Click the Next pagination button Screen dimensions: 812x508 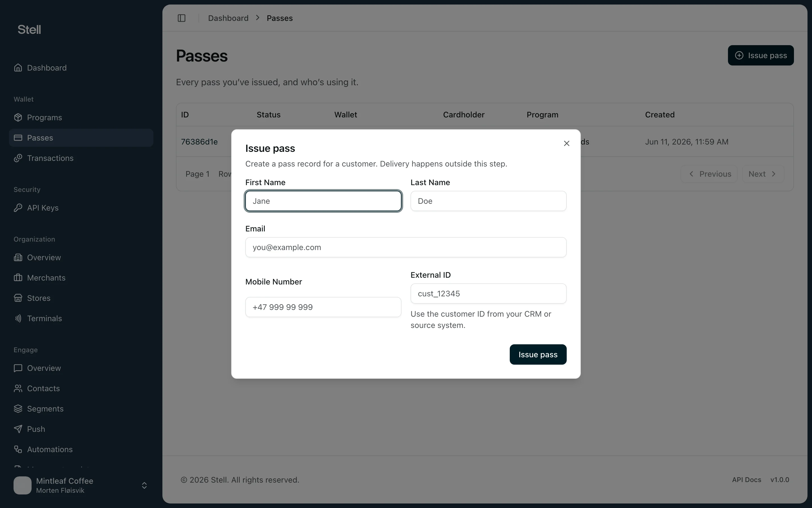[763, 174]
